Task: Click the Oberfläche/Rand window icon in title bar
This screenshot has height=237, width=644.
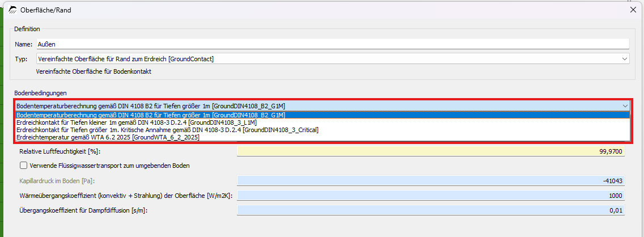Action: pyautogui.click(x=12, y=10)
